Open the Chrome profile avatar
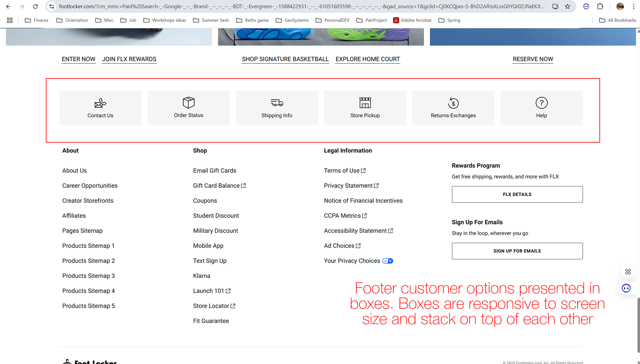The width and height of the screenshot is (640, 364). pos(620,7)
